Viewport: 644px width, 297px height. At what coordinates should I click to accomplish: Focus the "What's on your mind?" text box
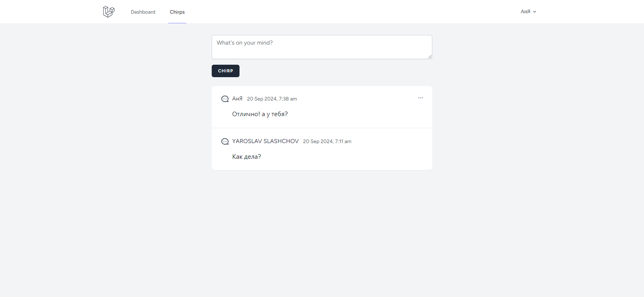[322, 47]
